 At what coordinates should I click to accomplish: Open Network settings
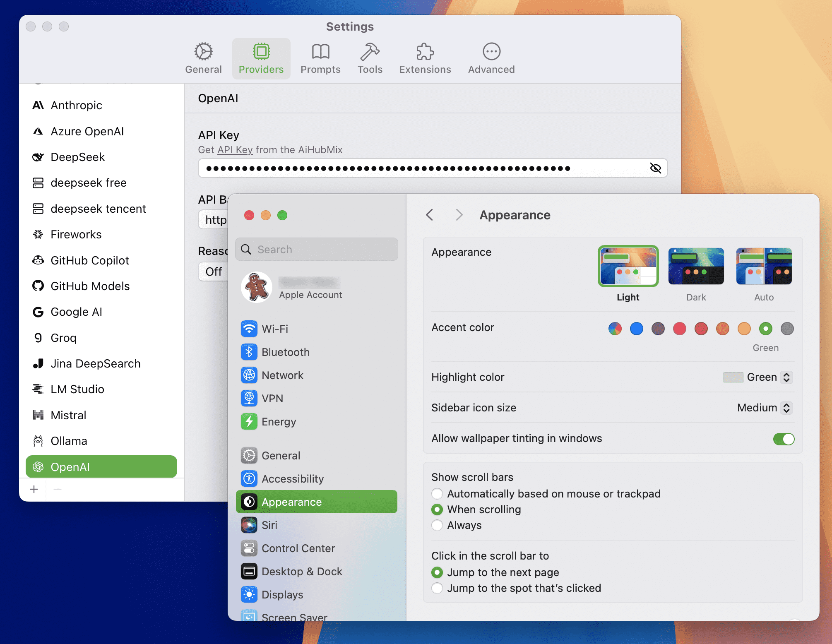point(317,375)
